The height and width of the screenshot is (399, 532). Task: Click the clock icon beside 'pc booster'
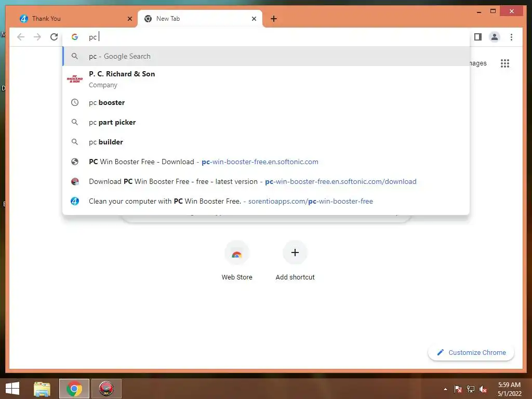pyautogui.click(x=75, y=102)
